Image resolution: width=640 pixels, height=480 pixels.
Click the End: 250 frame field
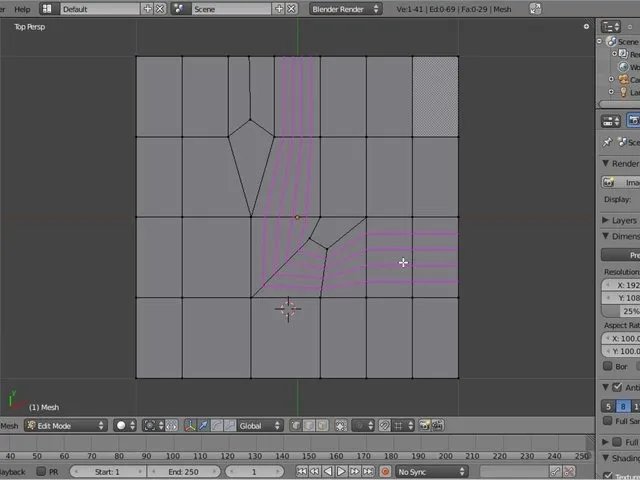point(184,471)
